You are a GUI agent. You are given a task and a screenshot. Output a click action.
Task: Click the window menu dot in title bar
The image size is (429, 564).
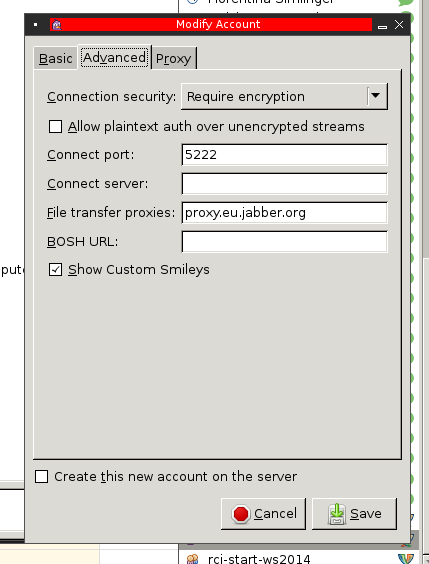tap(35, 24)
